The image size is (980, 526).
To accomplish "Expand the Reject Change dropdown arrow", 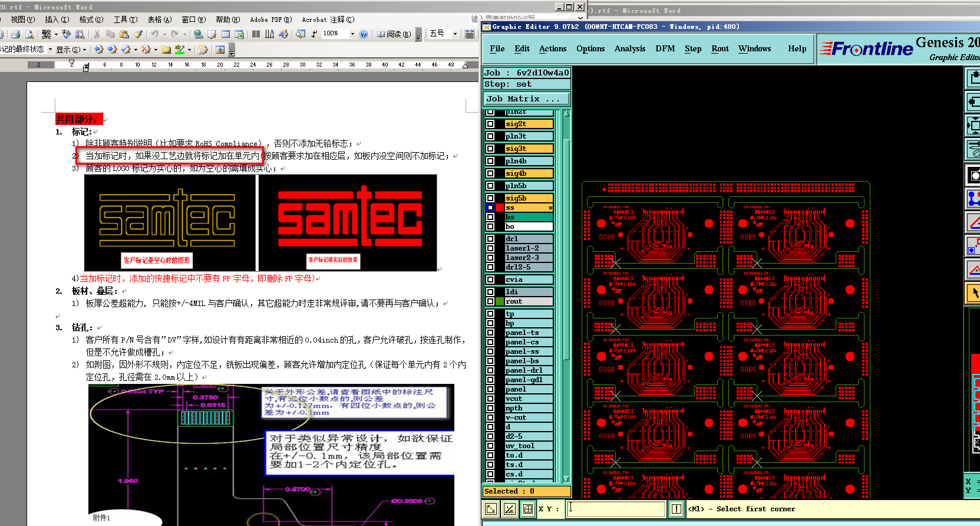I will pos(156,50).
